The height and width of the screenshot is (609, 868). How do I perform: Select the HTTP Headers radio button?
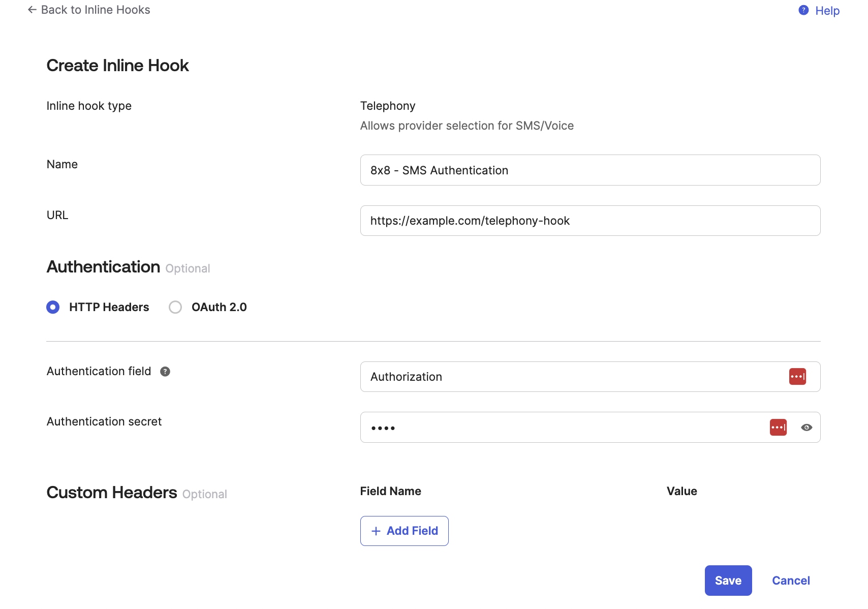pos(53,307)
